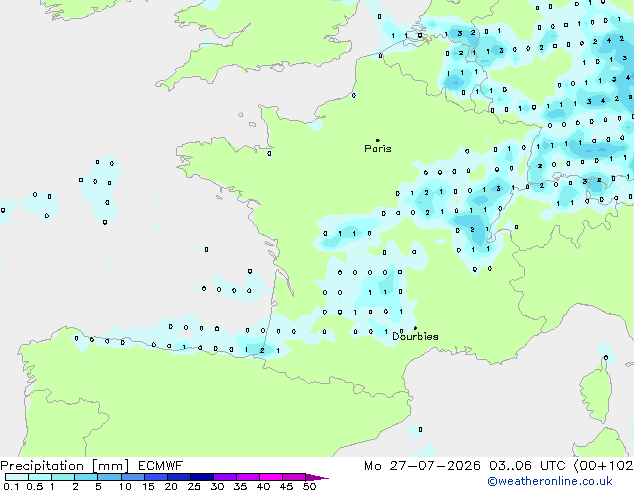Click the '20' legend scale label
The width and height of the screenshot is (634, 490).
(x=171, y=486)
